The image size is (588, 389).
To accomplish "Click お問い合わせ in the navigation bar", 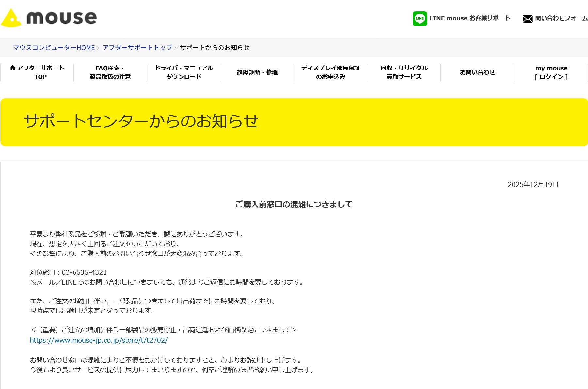I will click(477, 72).
